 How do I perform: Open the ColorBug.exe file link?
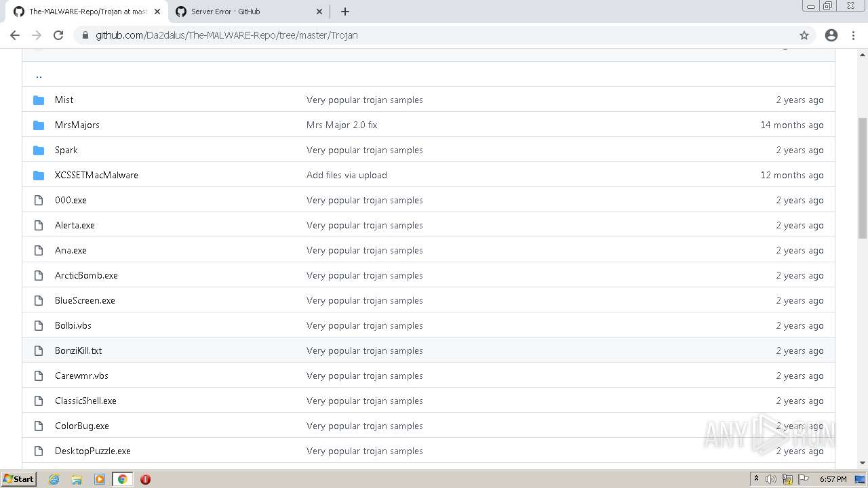click(x=82, y=426)
